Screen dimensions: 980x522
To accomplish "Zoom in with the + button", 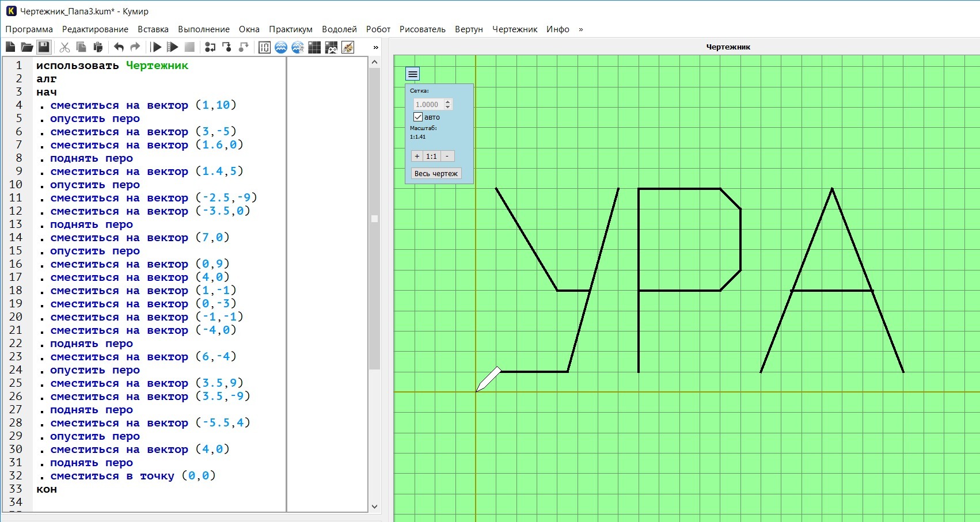I will pyautogui.click(x=417, y=156).
